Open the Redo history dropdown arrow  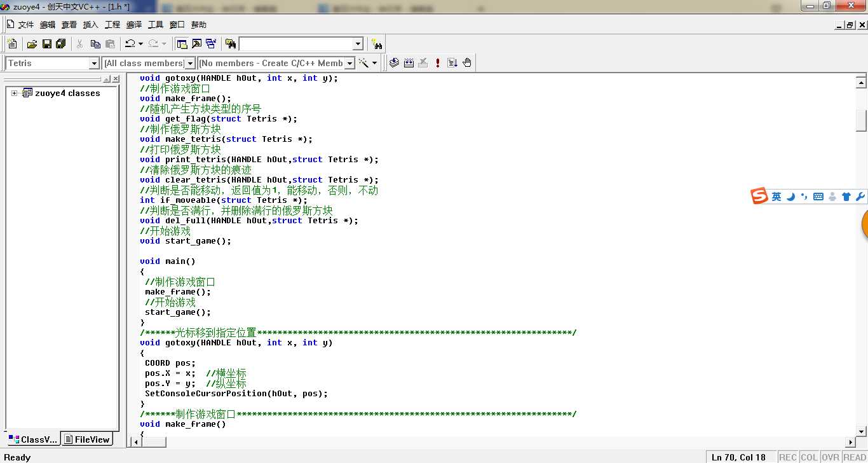click(x=164, y=44)
